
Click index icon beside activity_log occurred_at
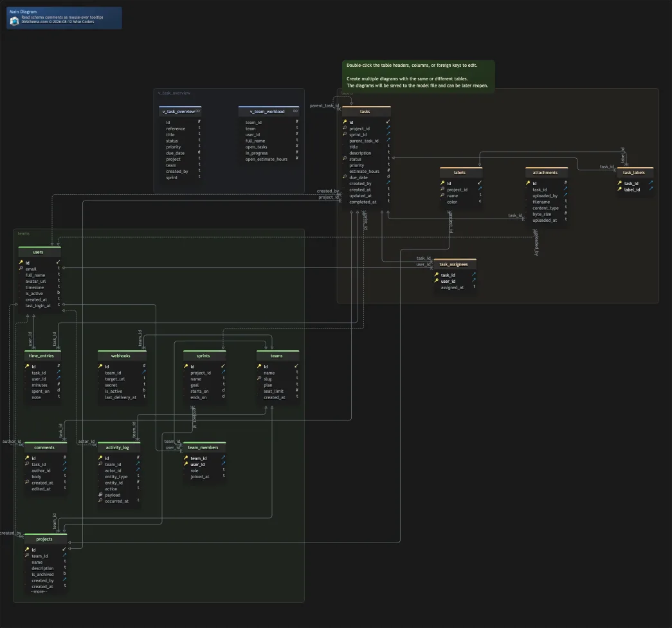[x=100, y=501]
